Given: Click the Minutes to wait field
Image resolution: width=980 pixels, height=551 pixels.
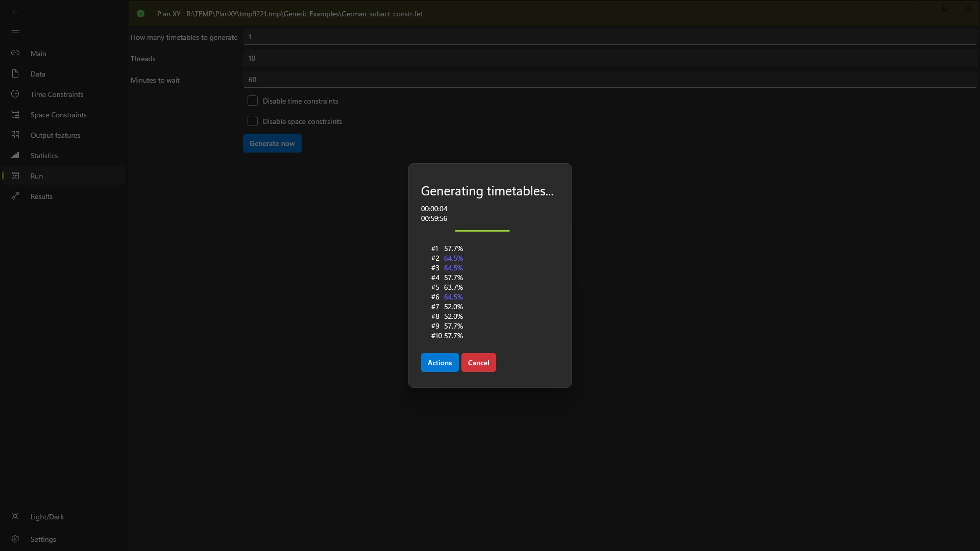Looking at the screenshot, I should [x=609, y=80].
